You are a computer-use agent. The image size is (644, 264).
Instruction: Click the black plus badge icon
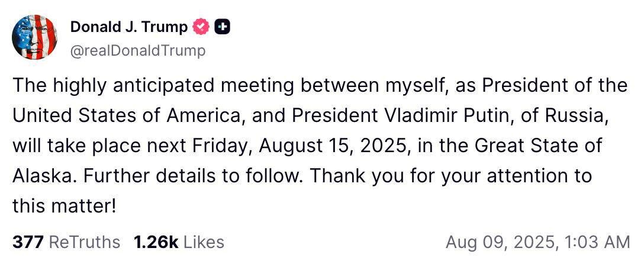[223, 27]
